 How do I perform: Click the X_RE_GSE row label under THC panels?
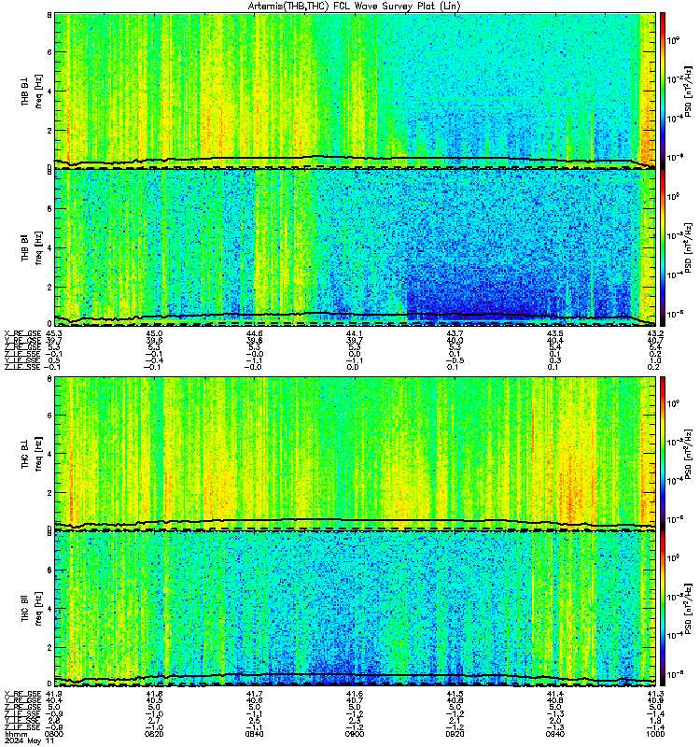pyautogui.click(x=22, y=694)
